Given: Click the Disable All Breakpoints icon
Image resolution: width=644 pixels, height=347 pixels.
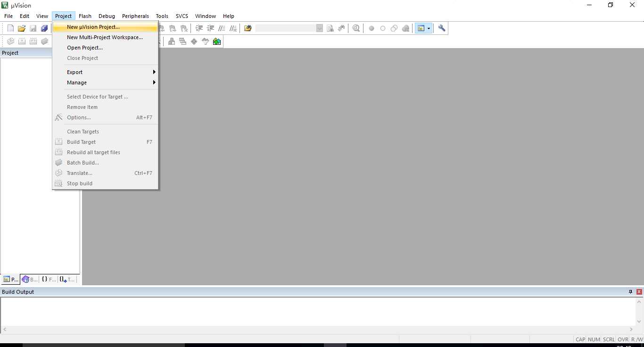Looking at the screenshot, I should (394, 28).
